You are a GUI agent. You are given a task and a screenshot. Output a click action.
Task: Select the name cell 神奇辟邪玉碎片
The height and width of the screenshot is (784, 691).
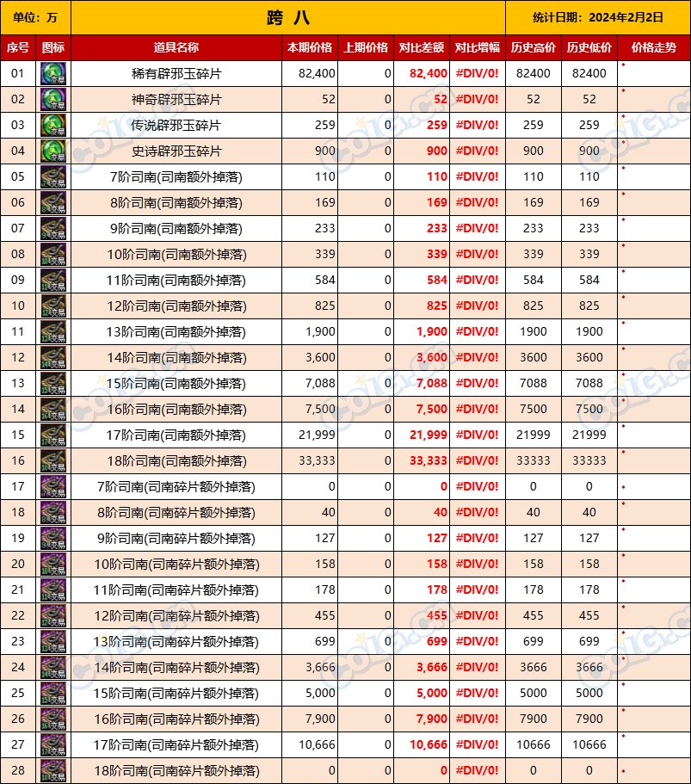tap(176, 100)
